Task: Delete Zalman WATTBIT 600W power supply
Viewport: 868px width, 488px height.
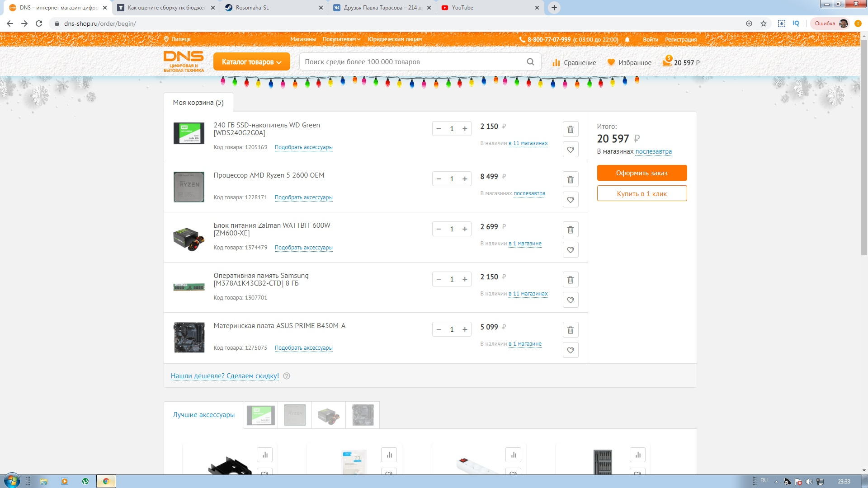Action: pos(571,230)
